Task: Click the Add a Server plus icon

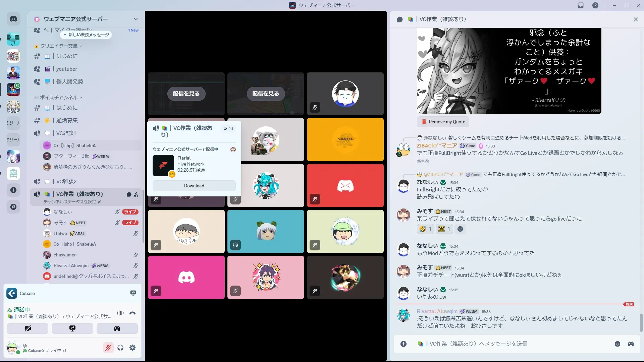Action: coord(13,190)
